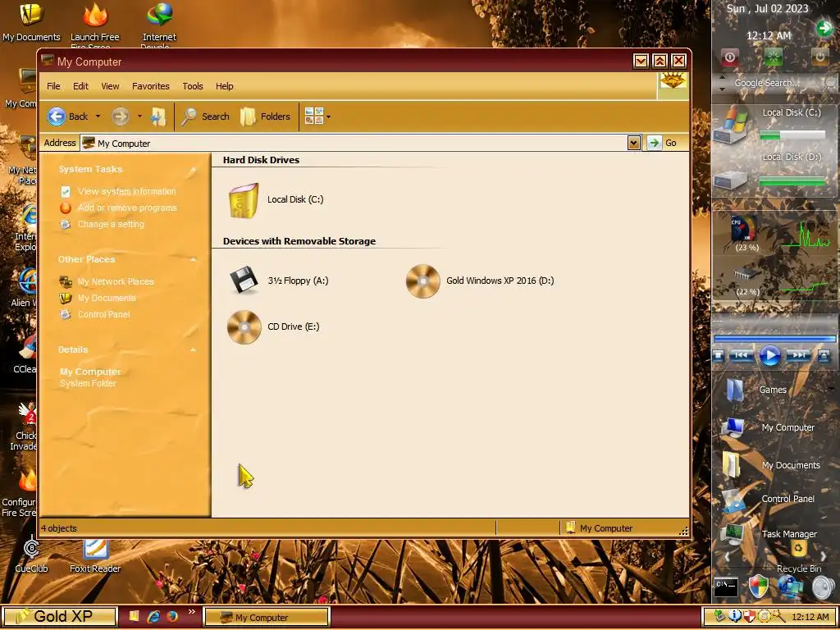Image resolution: width=840 pixels, height=630 pixels.
Task: Click the sidebar launcher's right arrow
Action: coord(824,557)
